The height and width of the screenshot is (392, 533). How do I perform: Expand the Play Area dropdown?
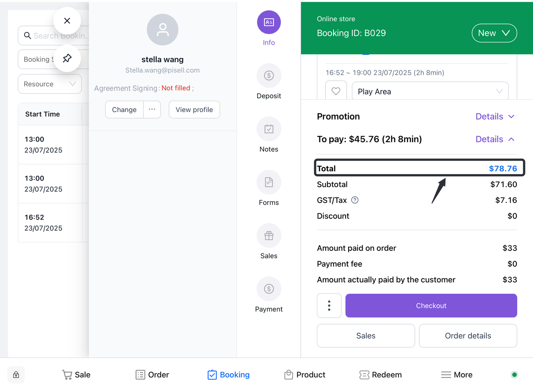click(x=430, y=92)
